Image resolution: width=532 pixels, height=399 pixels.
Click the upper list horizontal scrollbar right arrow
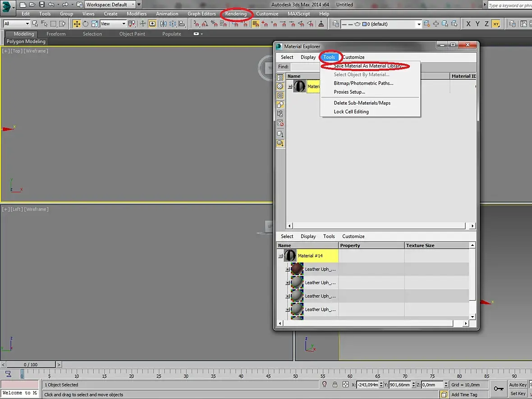[x=472, y=226]
